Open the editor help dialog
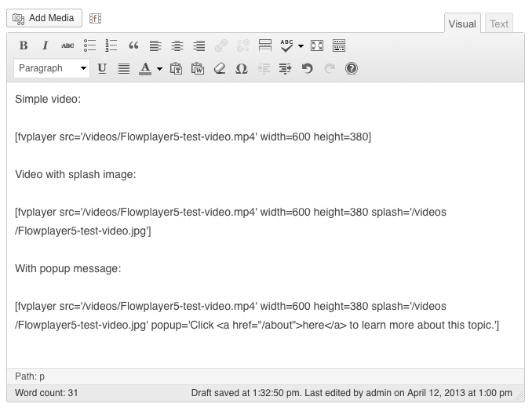 352,68
